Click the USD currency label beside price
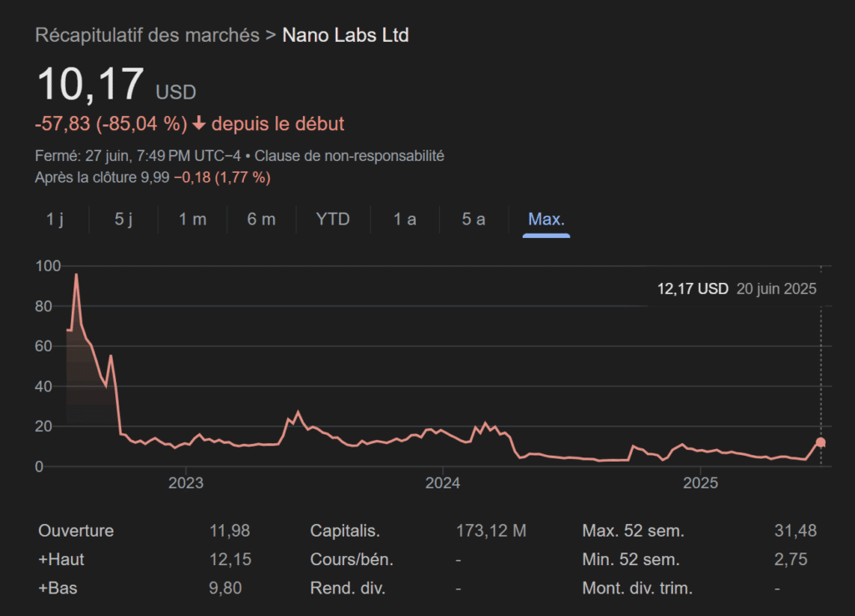This screenshot has height=616, width=855. coord(175,92)
